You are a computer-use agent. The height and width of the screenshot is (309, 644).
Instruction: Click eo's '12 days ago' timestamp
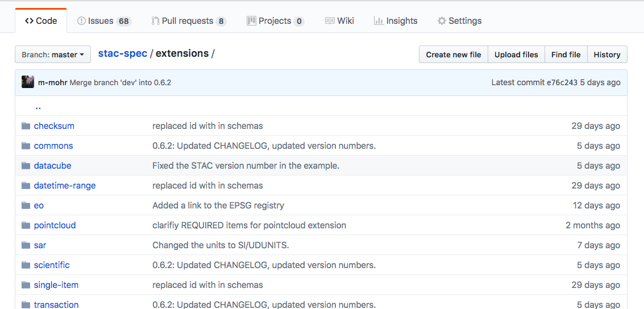click(596, 205)
